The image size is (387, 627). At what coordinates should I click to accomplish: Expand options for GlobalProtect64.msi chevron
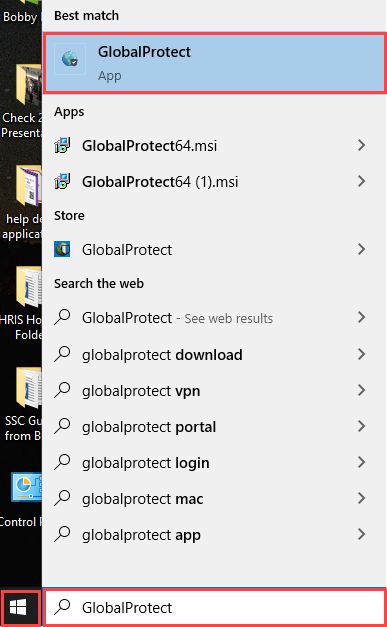pyautogui.click(x=361, y=145)
